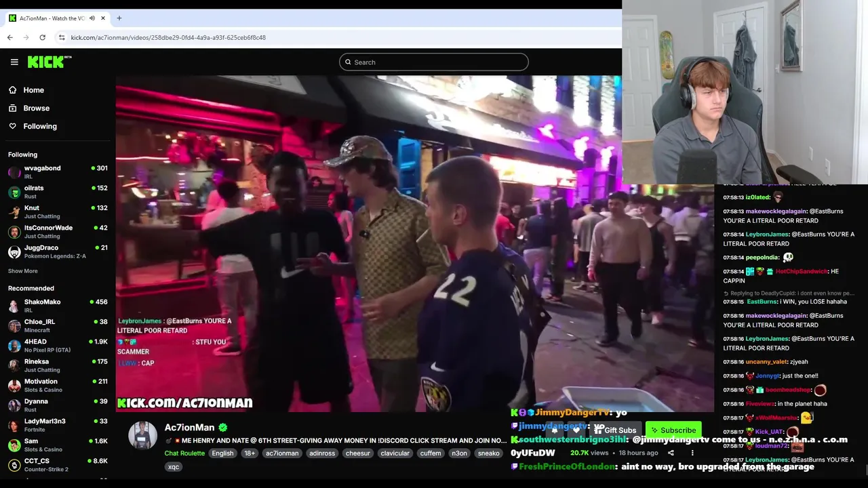
Task: Open the hamburger sidebar menu
Action: [x=14, y=62]
